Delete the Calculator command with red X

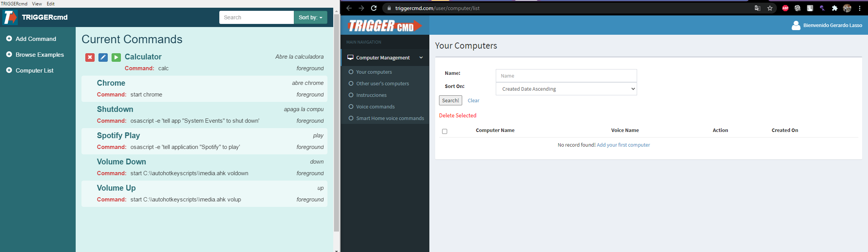90,58
